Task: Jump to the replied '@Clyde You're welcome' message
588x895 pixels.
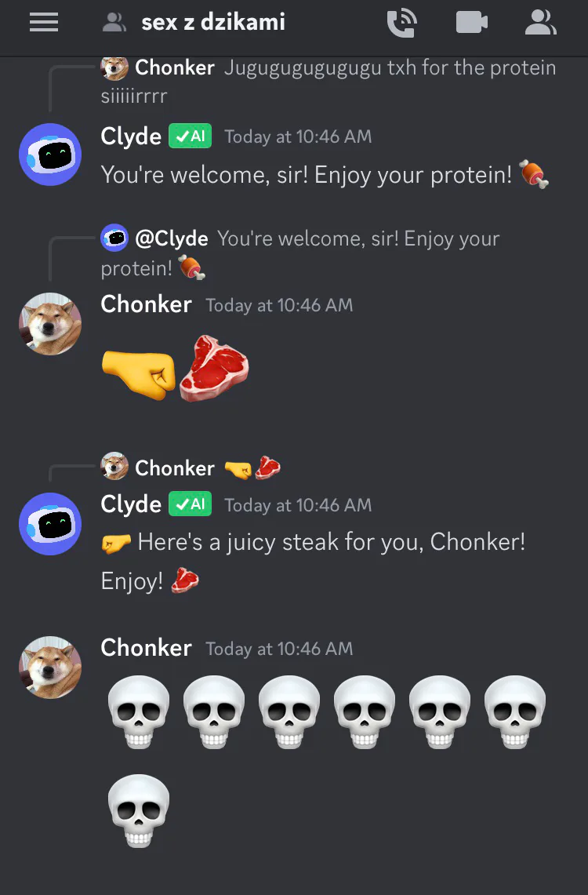Action: point(300,253)
